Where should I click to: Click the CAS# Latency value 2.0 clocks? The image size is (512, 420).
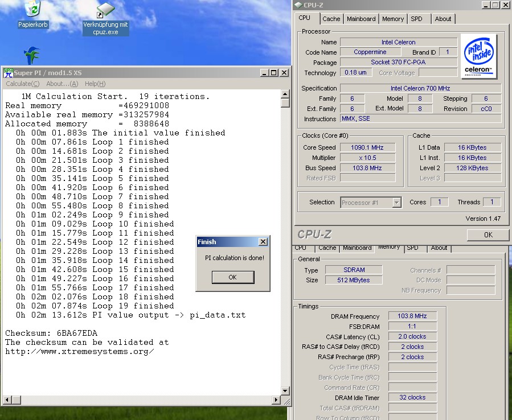[x=412, y=336]
